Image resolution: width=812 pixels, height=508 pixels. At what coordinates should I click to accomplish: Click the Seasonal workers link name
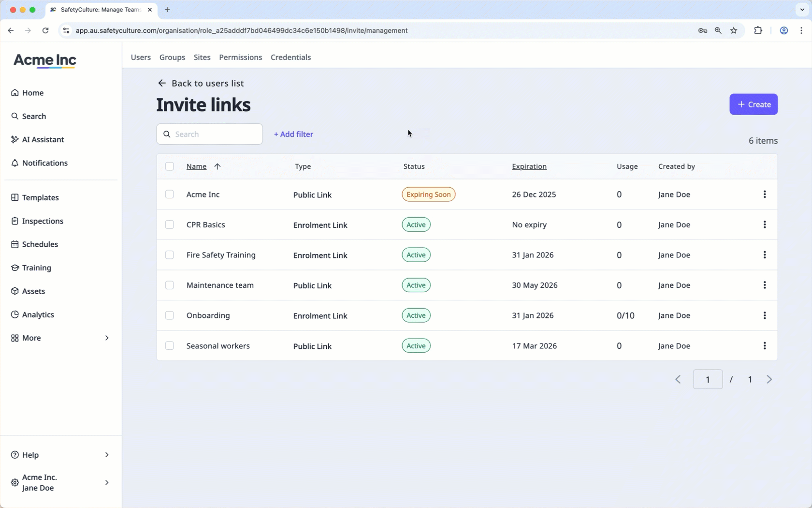(x=218, y=346)
